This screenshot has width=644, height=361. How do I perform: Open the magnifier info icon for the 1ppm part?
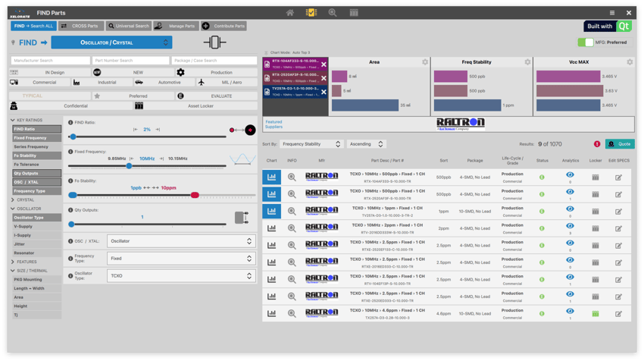292,211
